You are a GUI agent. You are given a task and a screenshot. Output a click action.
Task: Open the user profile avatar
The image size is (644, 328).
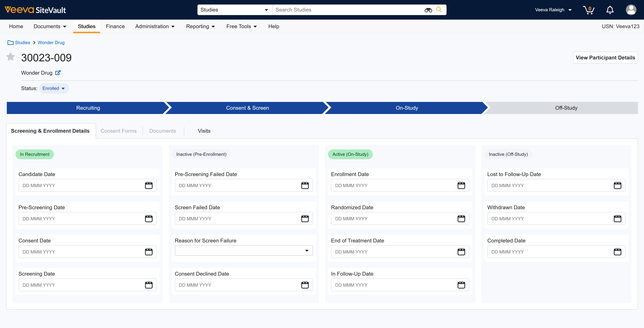tap(631, 10)
